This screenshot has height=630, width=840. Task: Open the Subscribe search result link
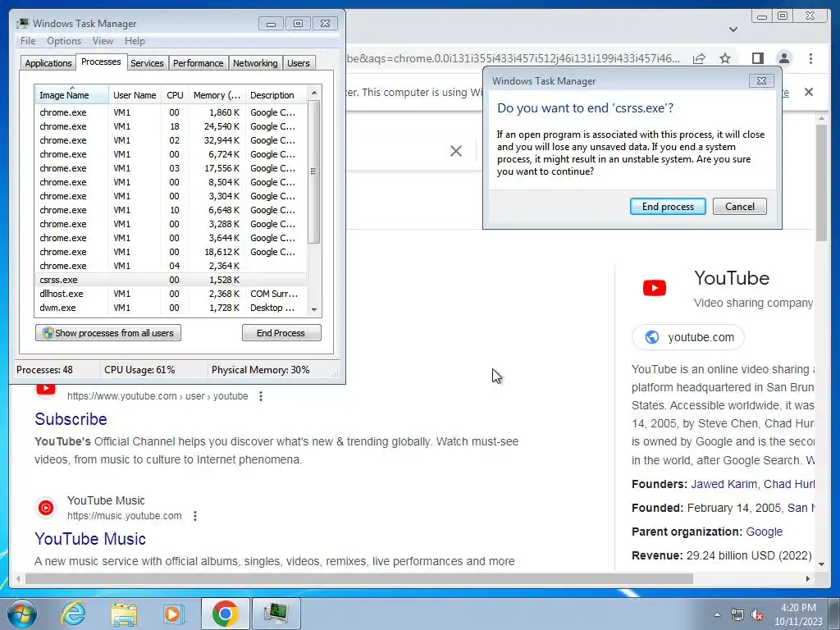coord(71,419)
